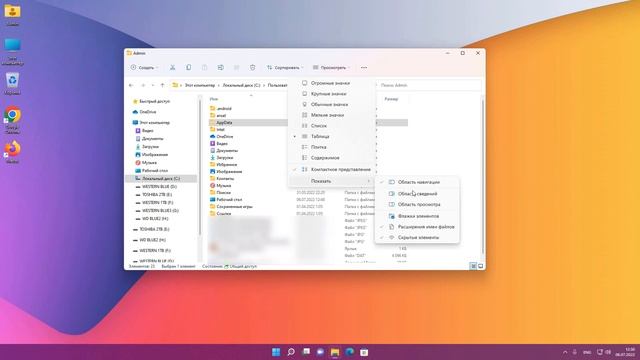Close the Просмотреть dropdown menu
640x360 pixels.
click(x=331, y=67)
